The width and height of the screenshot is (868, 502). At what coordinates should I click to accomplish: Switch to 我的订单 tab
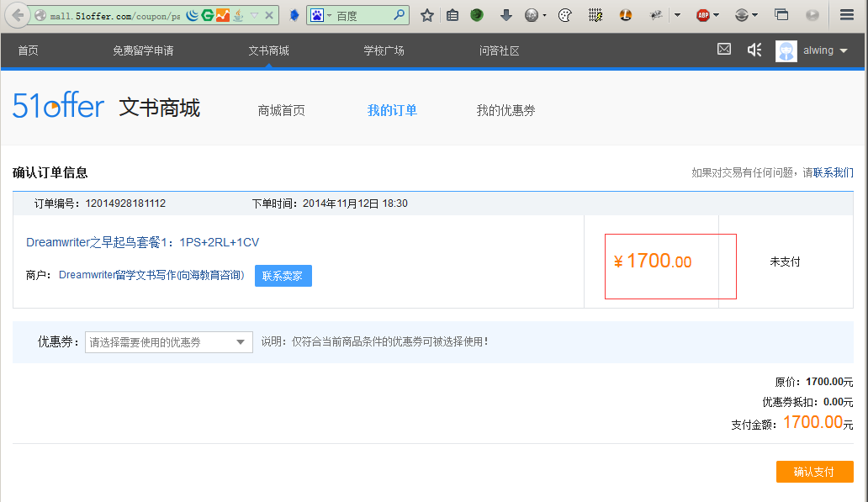tap(392, 111)
